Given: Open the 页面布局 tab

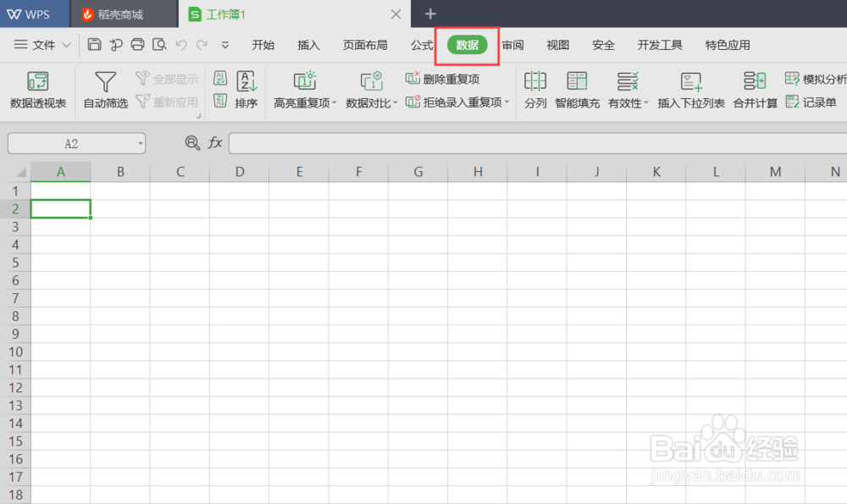Looking at the screenshot, I should (365, 45).
